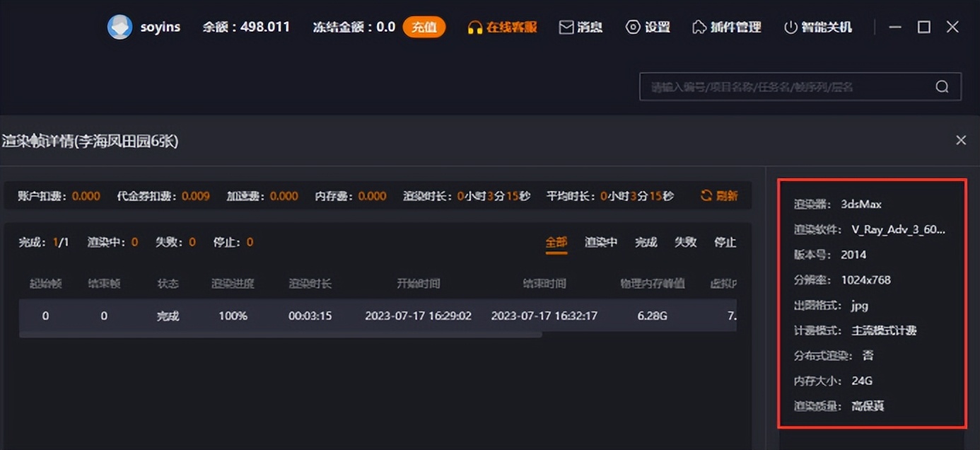
Task: Open 插件管理 plugin manager
Action: point(726,27)
